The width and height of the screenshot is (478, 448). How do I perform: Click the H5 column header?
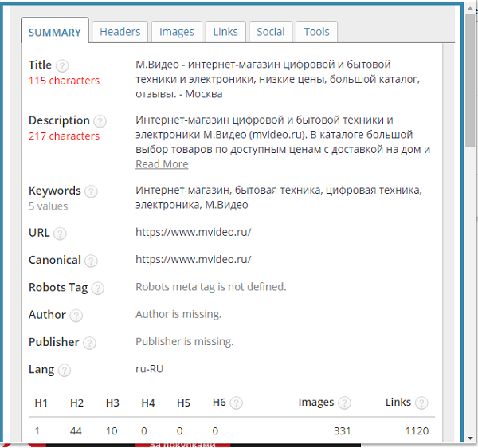point(183,403)
